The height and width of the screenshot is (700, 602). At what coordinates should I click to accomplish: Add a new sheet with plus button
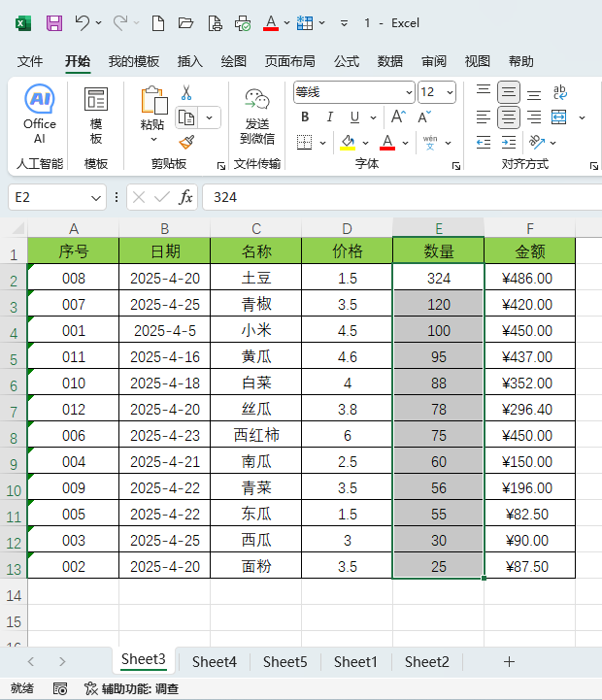509,661
